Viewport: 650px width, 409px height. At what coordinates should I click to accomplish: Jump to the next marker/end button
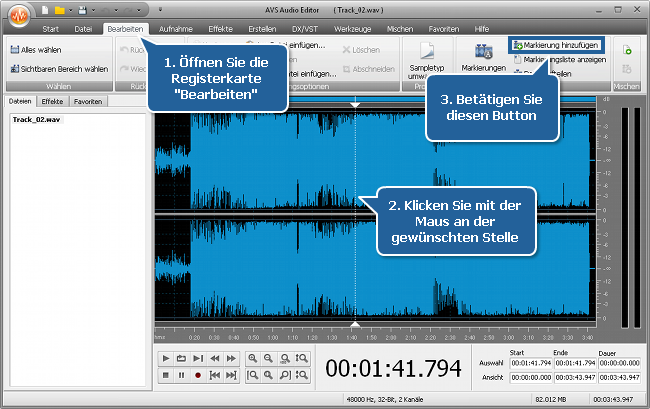tap(231, 375)
